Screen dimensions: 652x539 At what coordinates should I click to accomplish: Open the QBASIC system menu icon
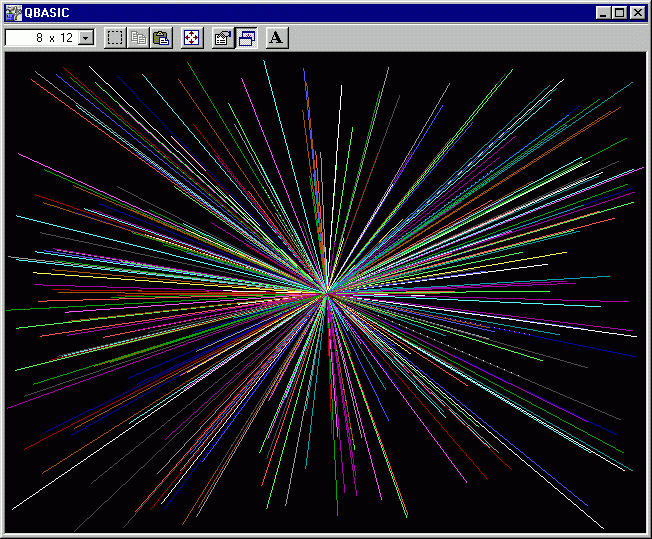[x=13, y=13]
